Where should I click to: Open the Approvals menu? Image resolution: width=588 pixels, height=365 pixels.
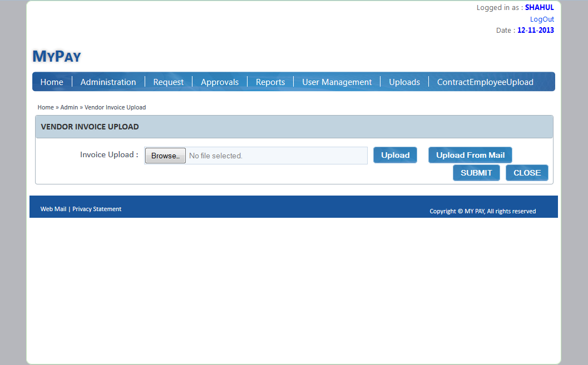click(x=219, y=82)
